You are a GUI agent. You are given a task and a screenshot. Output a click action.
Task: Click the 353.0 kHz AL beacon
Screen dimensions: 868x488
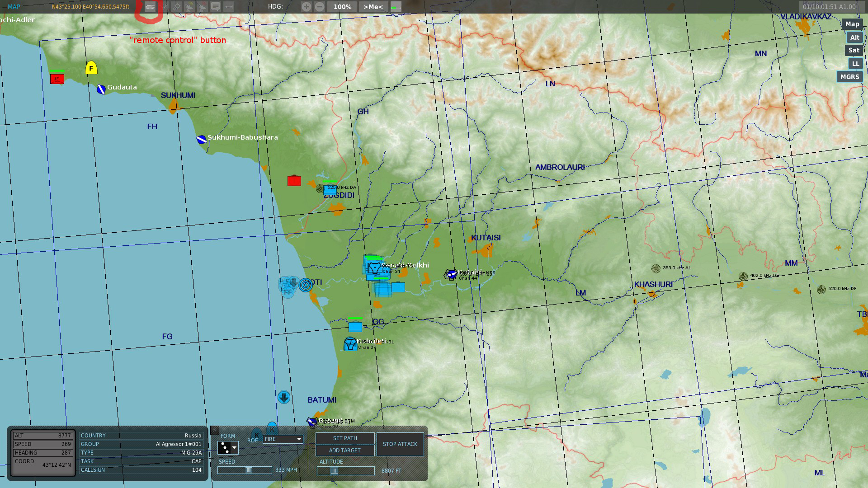656,269
